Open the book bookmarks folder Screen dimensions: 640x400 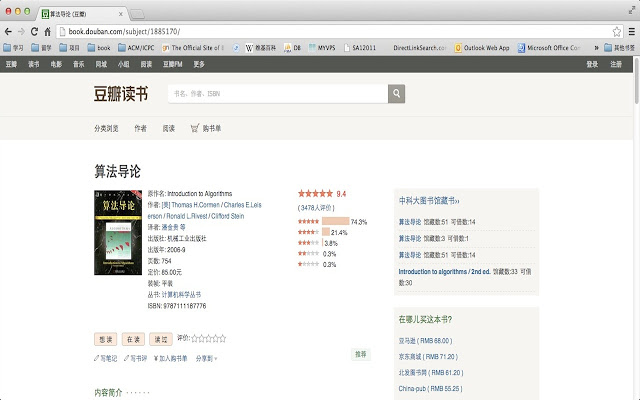click(99, 48)
